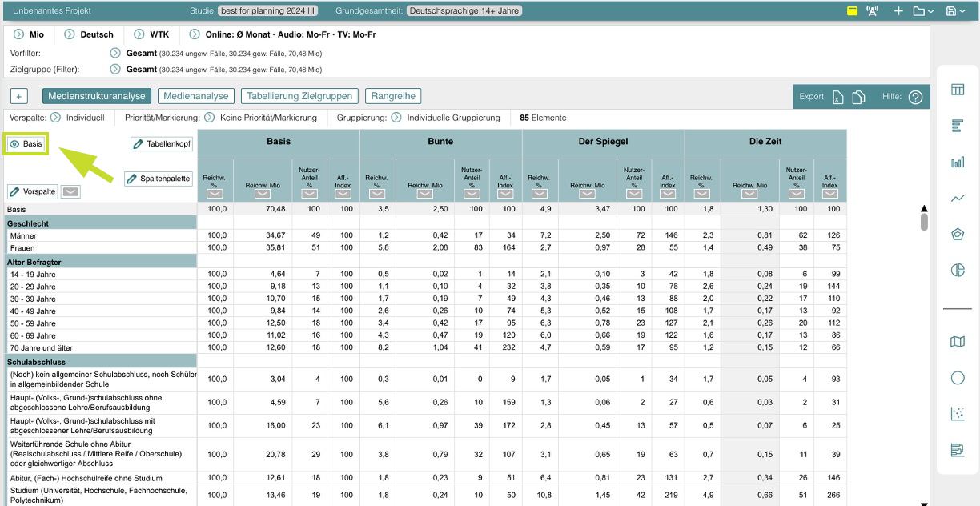This screenshot has width=980, height=506.
Task: Switch to the pie chart view
Action: [958, 270]
